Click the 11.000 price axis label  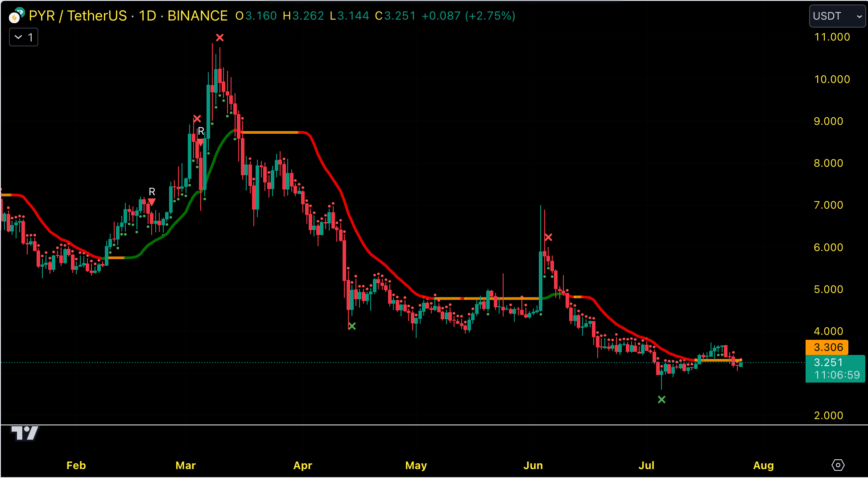(832, 37)
